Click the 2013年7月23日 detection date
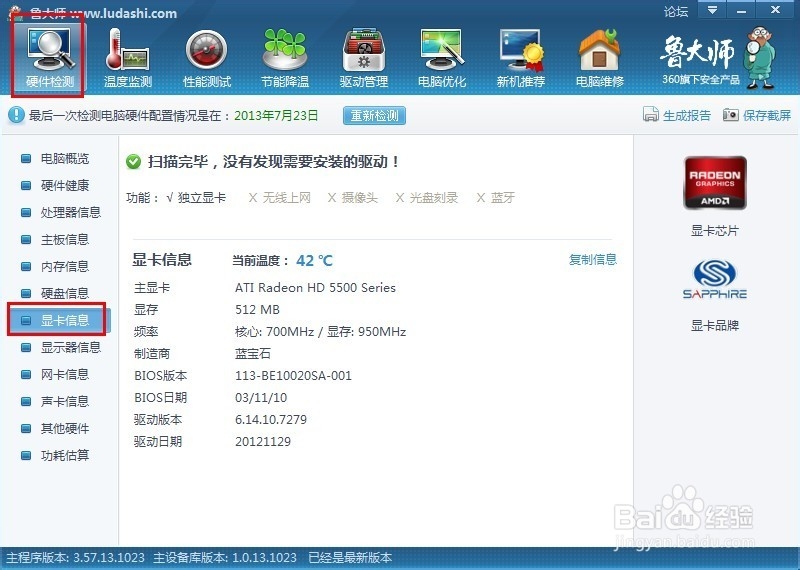Screen dimensions: 800x570 pos(276,115)
